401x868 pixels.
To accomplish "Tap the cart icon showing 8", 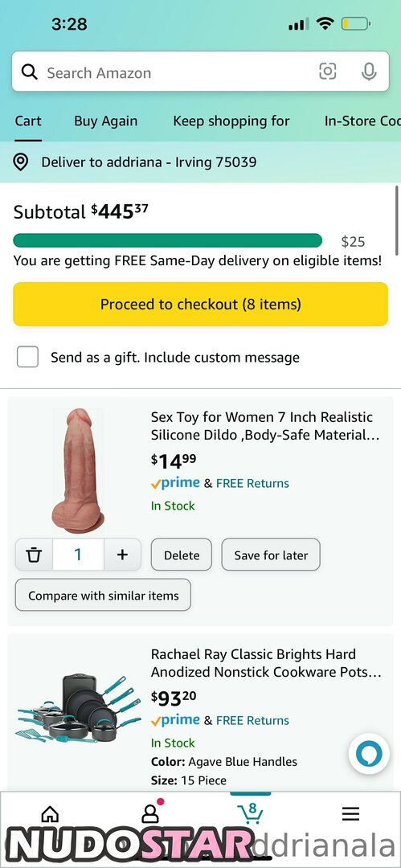I will point(250,812).
